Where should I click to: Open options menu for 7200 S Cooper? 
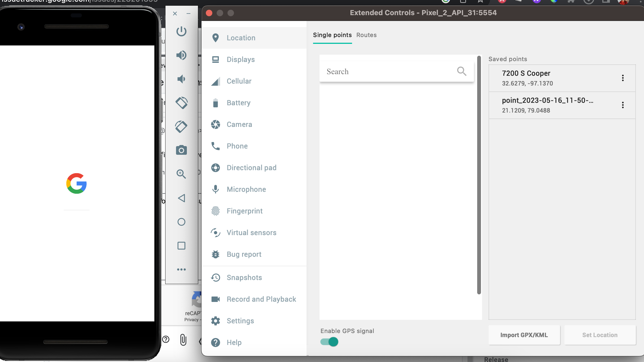point(623,78)
